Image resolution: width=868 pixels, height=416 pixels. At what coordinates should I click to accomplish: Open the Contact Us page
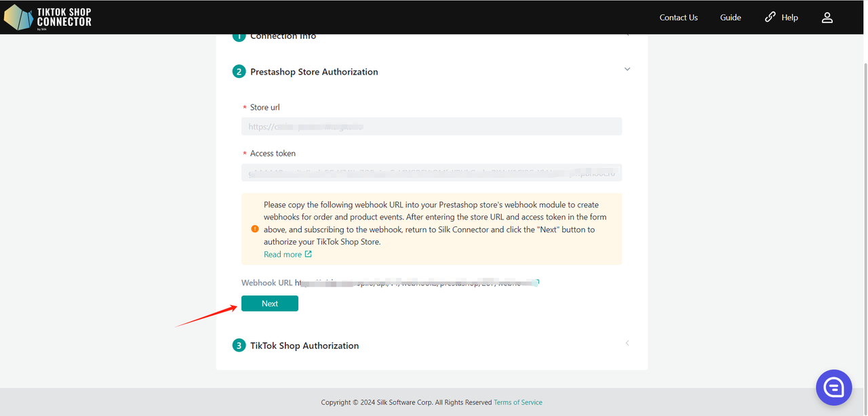coord(678,18)
